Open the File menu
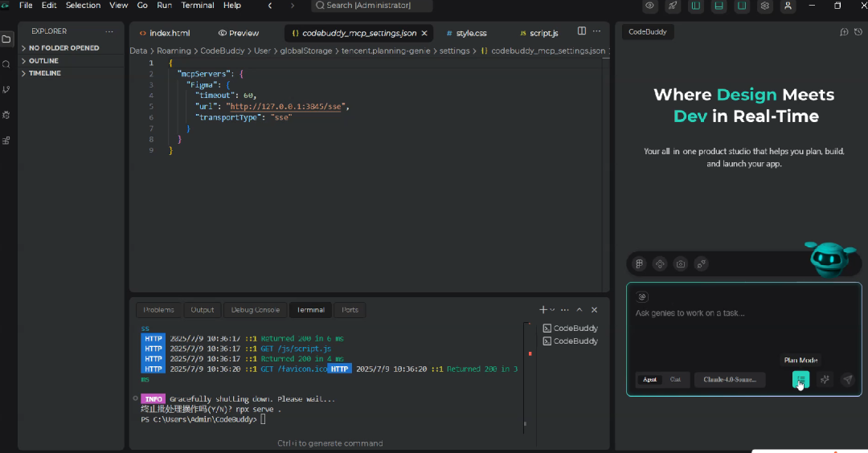Screen dimensions: 868x453 tap(26, 6)
